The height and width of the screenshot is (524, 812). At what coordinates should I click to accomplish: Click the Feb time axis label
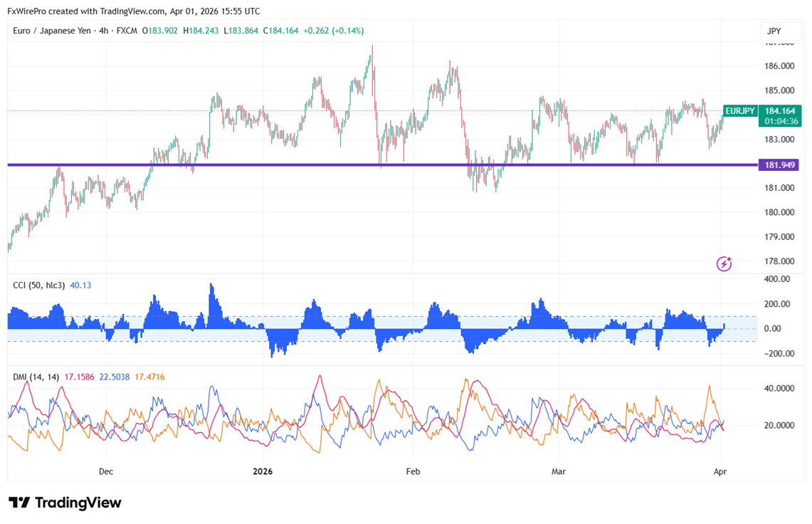413,471
